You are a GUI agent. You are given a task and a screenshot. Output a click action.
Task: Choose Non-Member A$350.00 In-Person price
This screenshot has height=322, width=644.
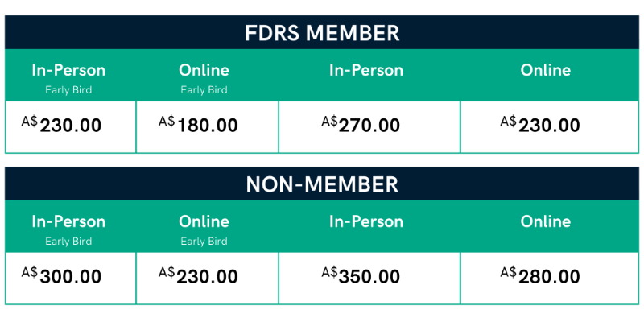click(x=361, y=275)
